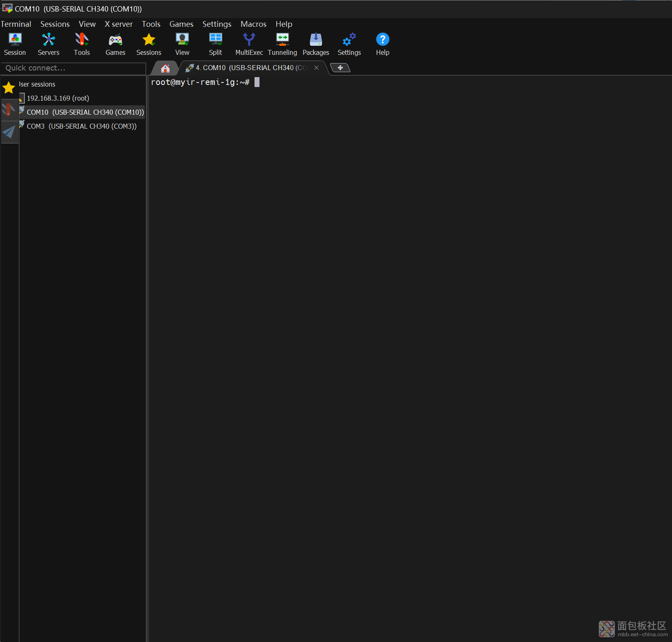Open the Settings gears toolbar icon
Screen dimensions: 672x642
(x=349, y=44)
